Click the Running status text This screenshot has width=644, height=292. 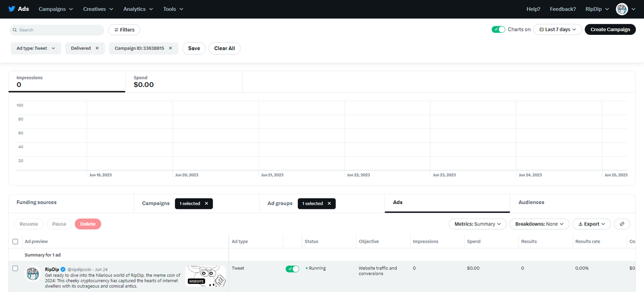point(317,268)
